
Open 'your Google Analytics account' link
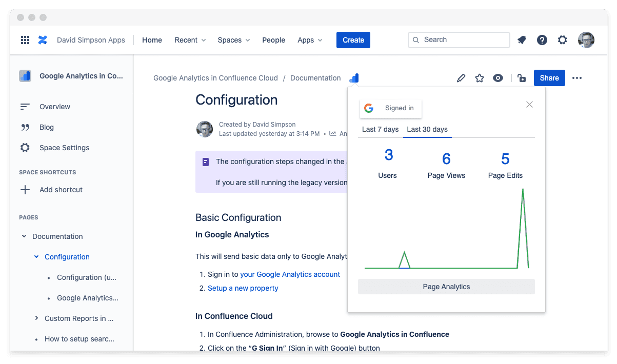click(x=290, y=274)
